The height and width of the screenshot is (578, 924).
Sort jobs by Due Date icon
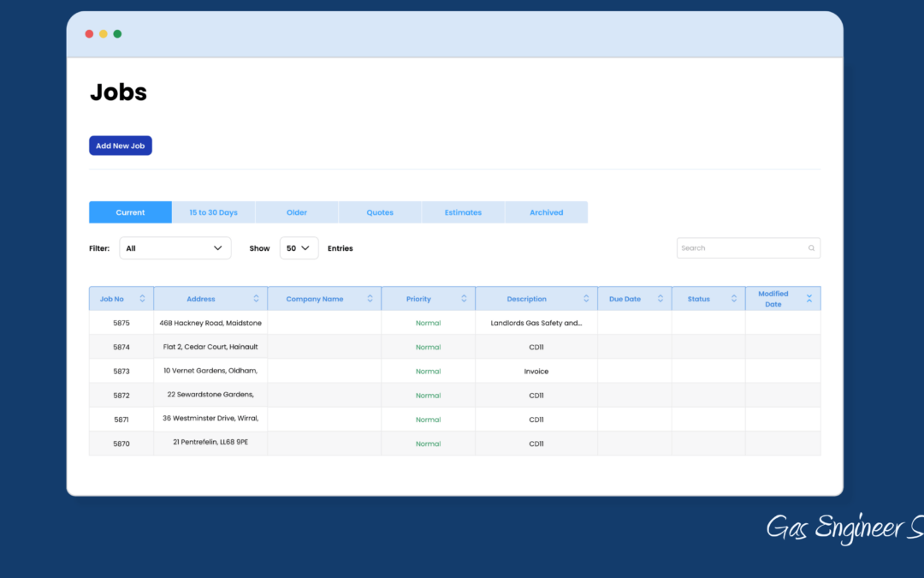pos(660,299)
